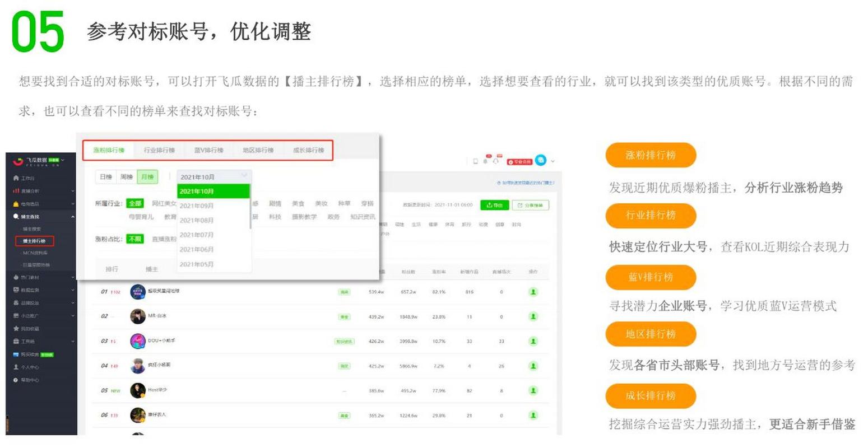Click follow icon in DOU+小助手 row
This screenshot has height=448, width=868.
click(533, 341)
